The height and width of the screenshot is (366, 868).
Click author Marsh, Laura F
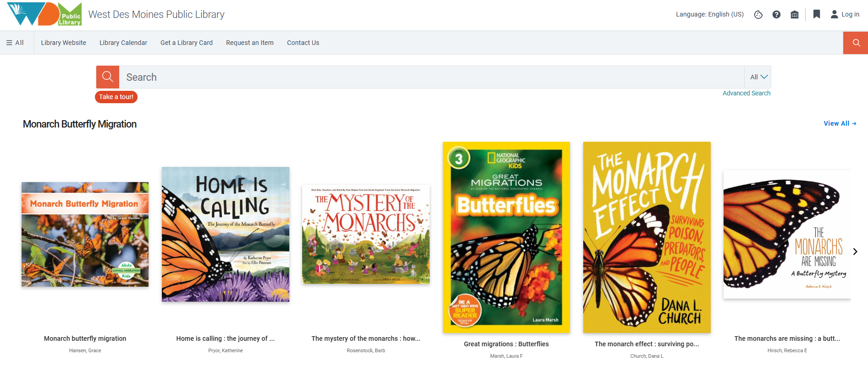[x=506, y=356]
